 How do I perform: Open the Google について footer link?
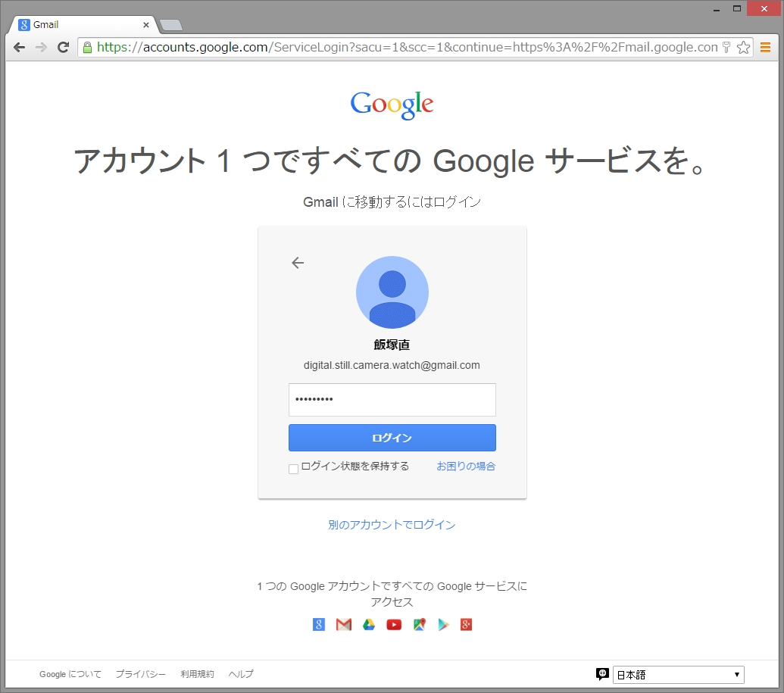click(x=70, y=674)
